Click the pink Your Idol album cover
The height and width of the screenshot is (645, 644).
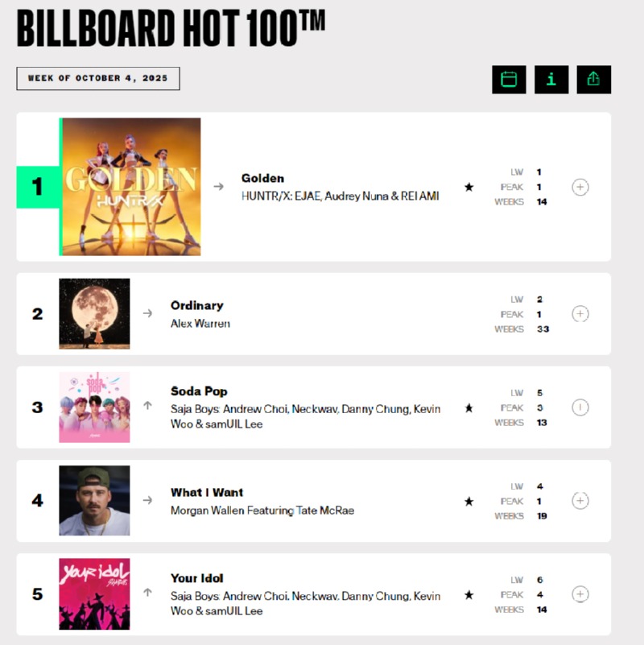(94, 594)
